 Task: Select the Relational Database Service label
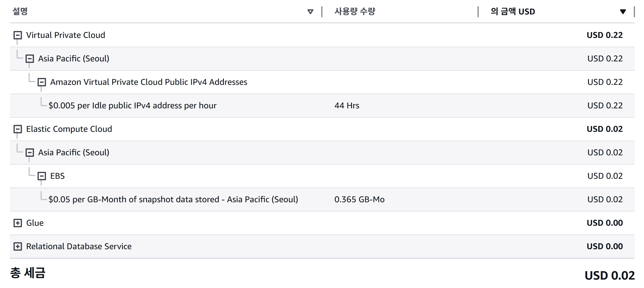coord(79,246)
